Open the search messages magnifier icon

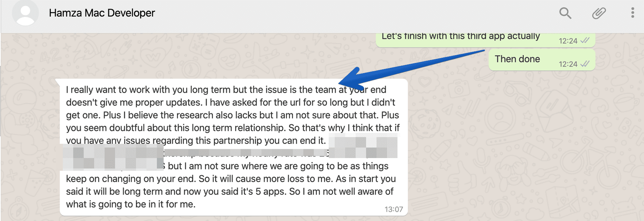pyautogui.click(x=565, y=13)
